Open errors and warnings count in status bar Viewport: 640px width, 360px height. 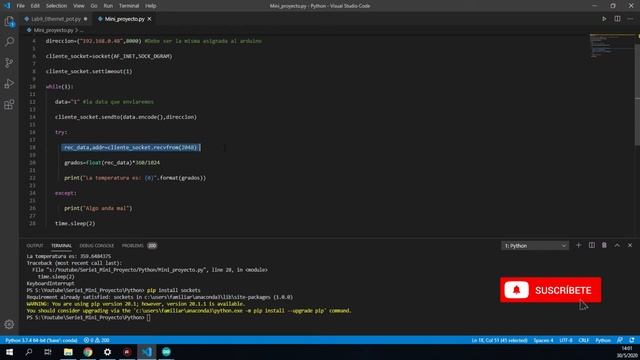[x=96, y=340]
